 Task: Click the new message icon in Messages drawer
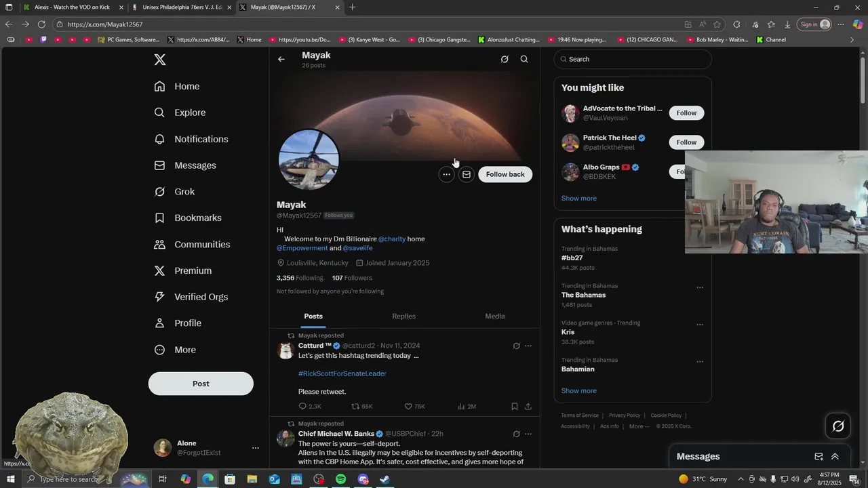(818, 456)
